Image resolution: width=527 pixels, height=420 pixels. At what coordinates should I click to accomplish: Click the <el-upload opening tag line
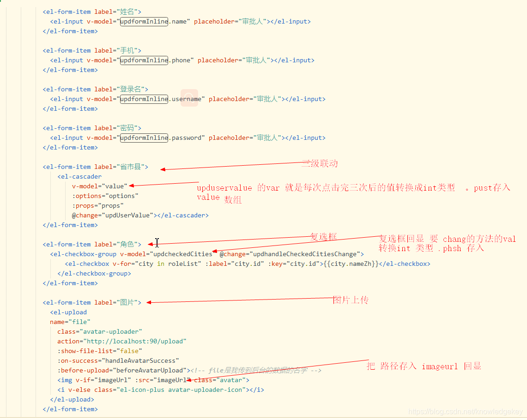[68, 312]
